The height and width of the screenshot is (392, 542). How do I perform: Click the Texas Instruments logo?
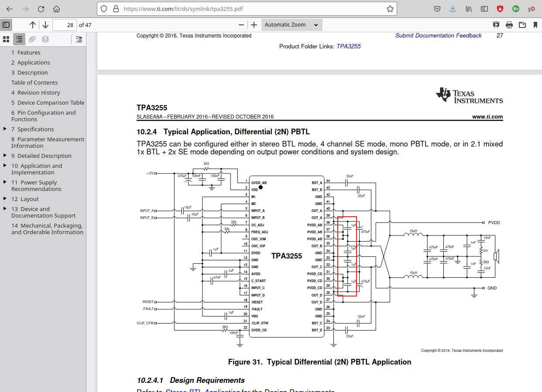470,95
